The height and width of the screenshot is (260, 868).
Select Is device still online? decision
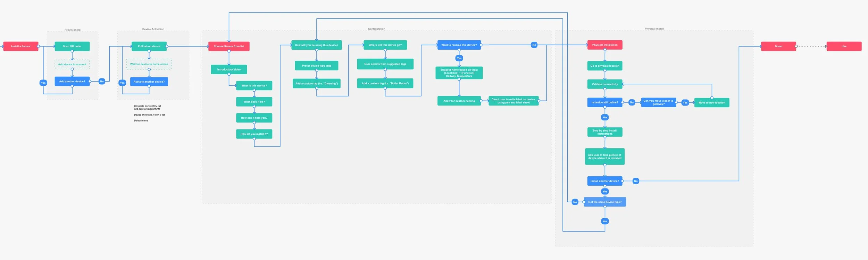tap(605, 102)
